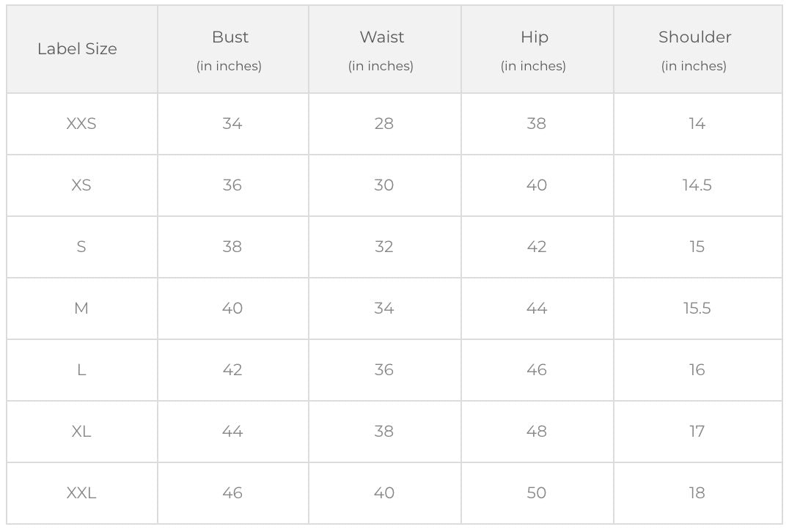Select the Bust column header
789x532 pixels.
point(230,49)
